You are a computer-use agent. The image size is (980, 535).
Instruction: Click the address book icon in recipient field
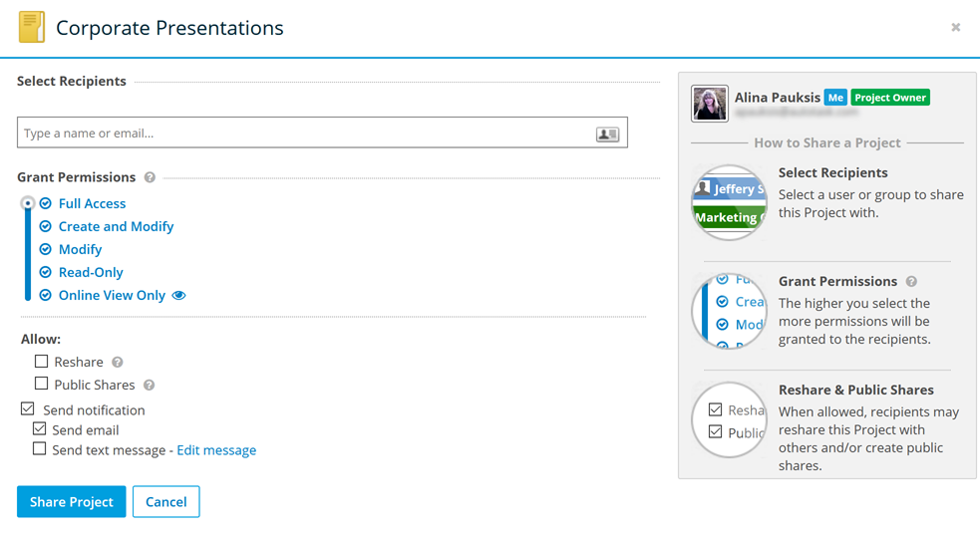click(x=607, y=134)
